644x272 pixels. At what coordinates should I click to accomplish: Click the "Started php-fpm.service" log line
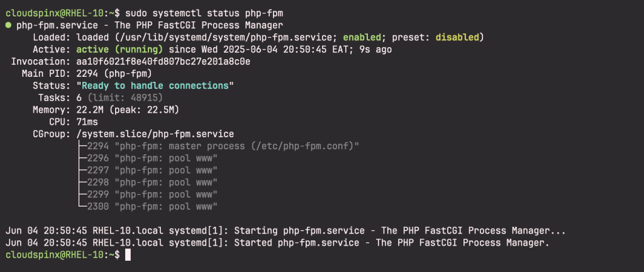[x=277, y=243]
